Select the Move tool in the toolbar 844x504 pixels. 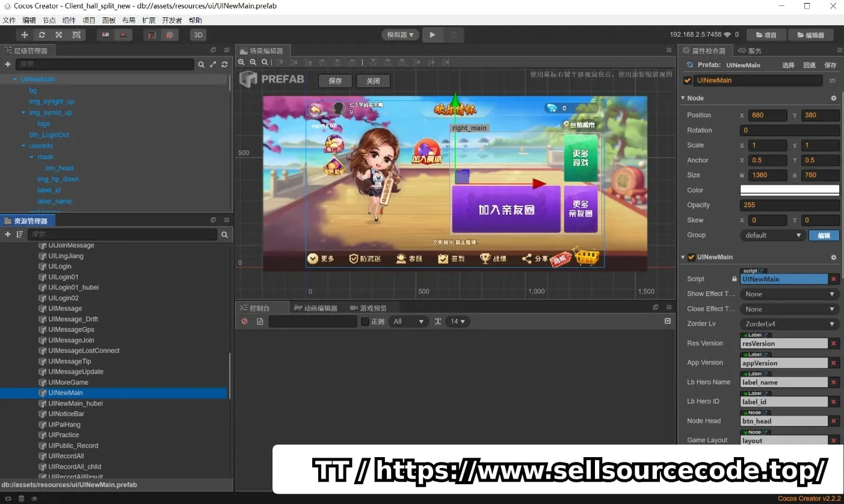pyautogui.click(x=25, y=35)
